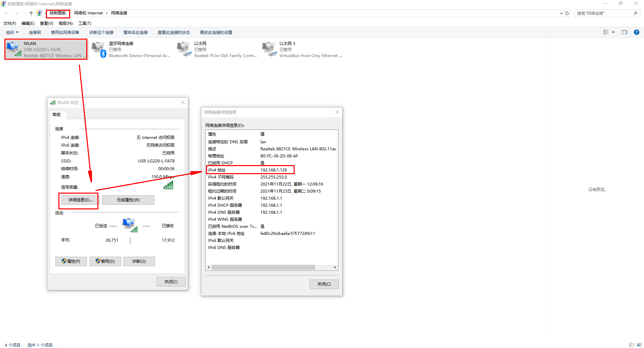Toggle the preview pane icon
This screenshot has height=348, width=644.
point(624,32)
